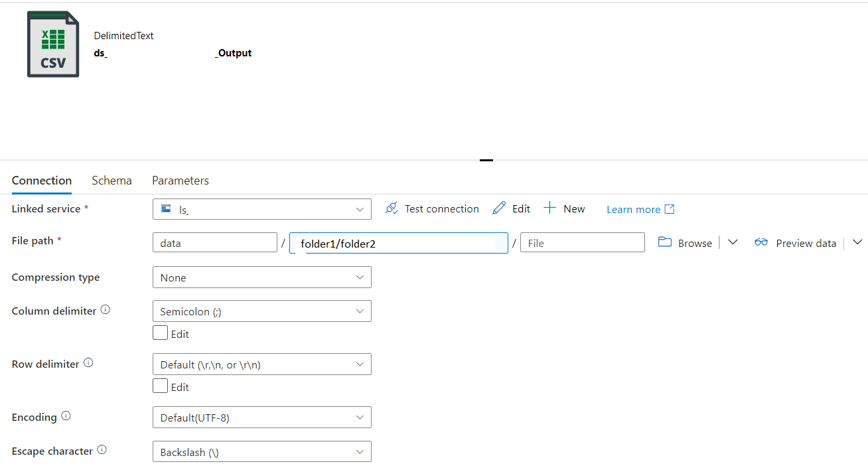Switch to the Parameters tab

(181, 181)
